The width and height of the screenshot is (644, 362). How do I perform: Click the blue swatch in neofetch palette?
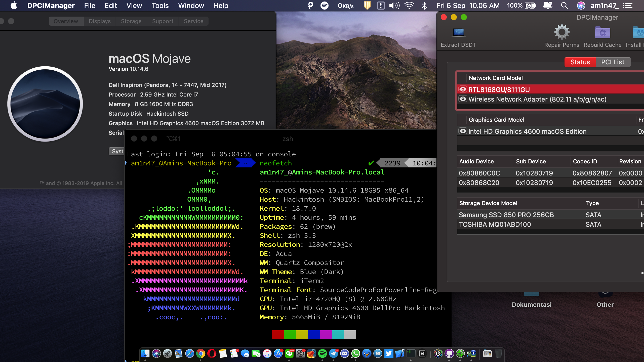tap(314, 335)
